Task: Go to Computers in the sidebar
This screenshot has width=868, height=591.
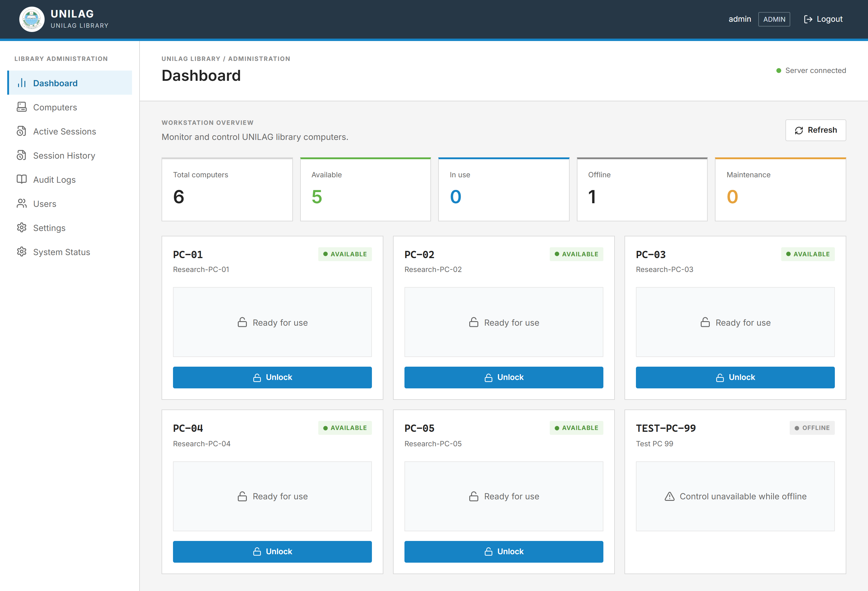Action: click(70, 107)
